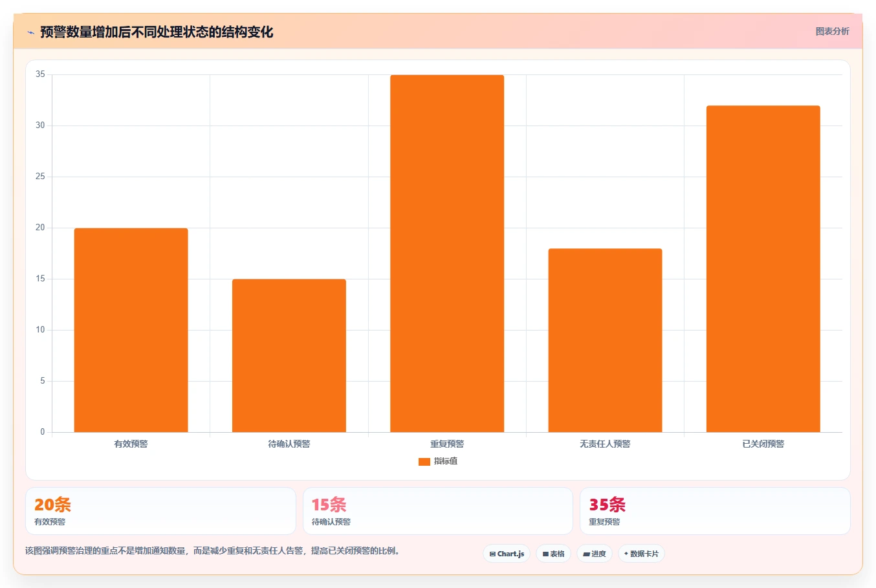Click the 待确认预警 x-axis label
The height and width of the screenshot is (588, 876).
(x=289, y=444)
